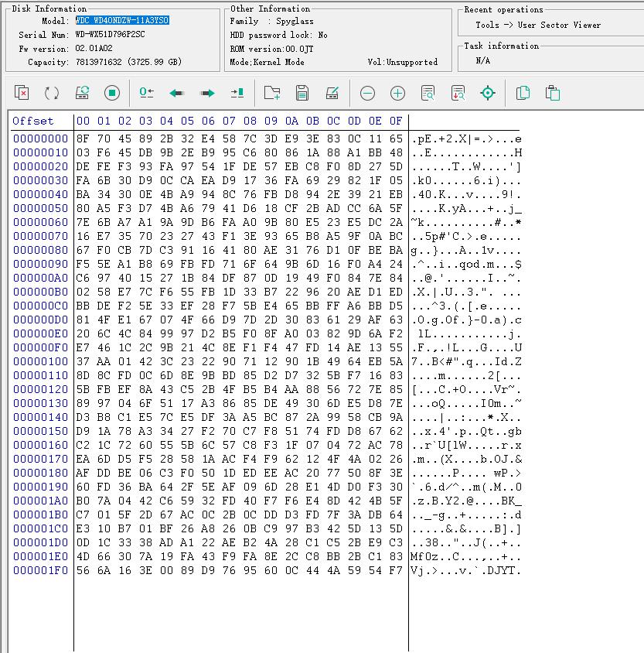Select offset row 00000180
Image resolution: width=644 pixels, height=653 pixels.
click(40, 473)
